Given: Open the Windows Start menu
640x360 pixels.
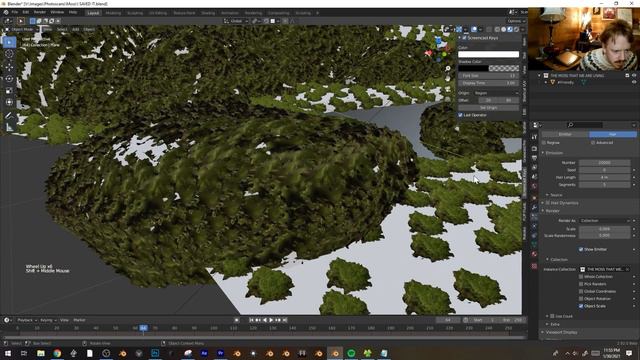Looking at the screenshot, I should (x=8, y=353).
